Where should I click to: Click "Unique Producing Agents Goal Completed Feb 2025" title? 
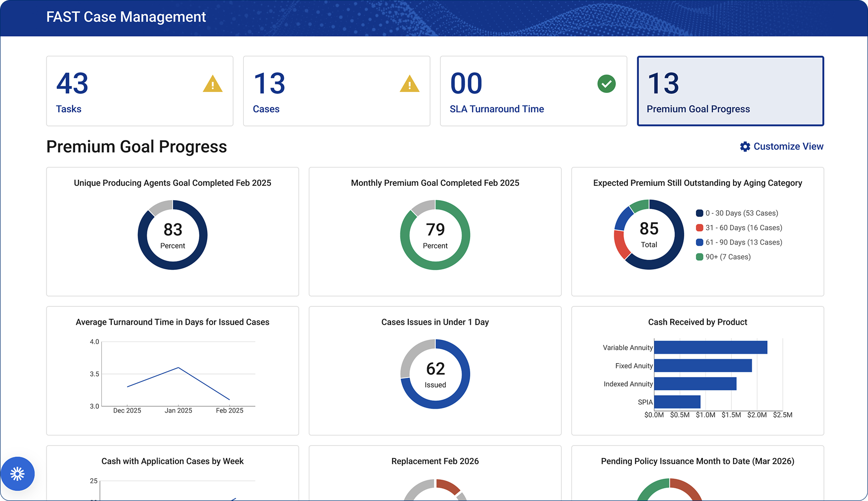[173, 183]
